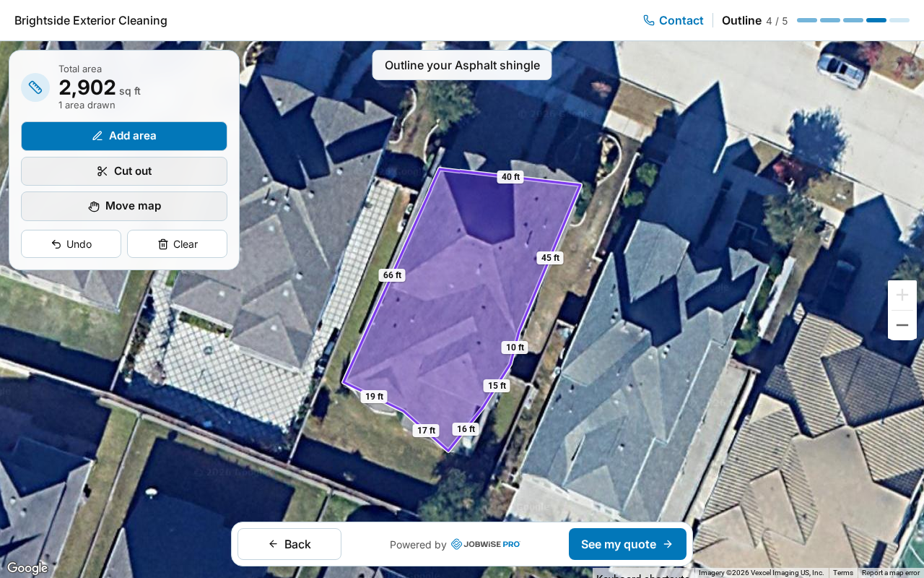Click the 66 ft edge label
Image resolution: width=924 pixels, height=578 pixels.
coord(392,275)
